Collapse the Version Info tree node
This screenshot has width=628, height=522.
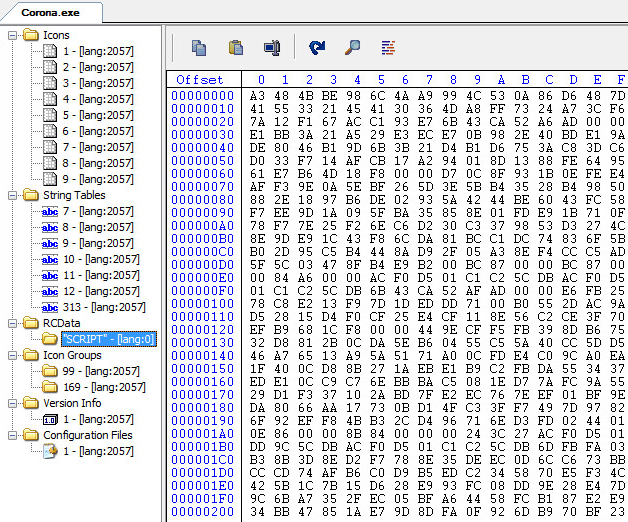(x=13, y=403)
